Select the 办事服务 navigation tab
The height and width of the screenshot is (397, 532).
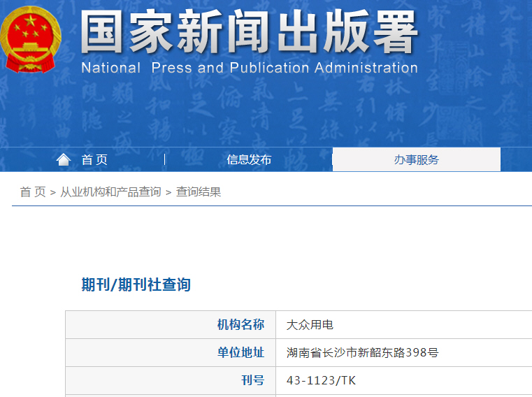(x=417, y=159)
